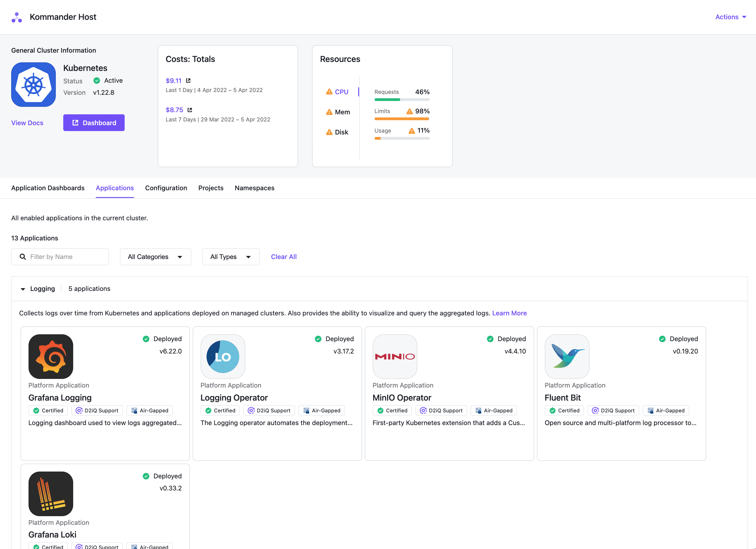Screen dimensions: 756x549
Task: Click the Certified badge on Fluent Bit
Action: [564, 411]
